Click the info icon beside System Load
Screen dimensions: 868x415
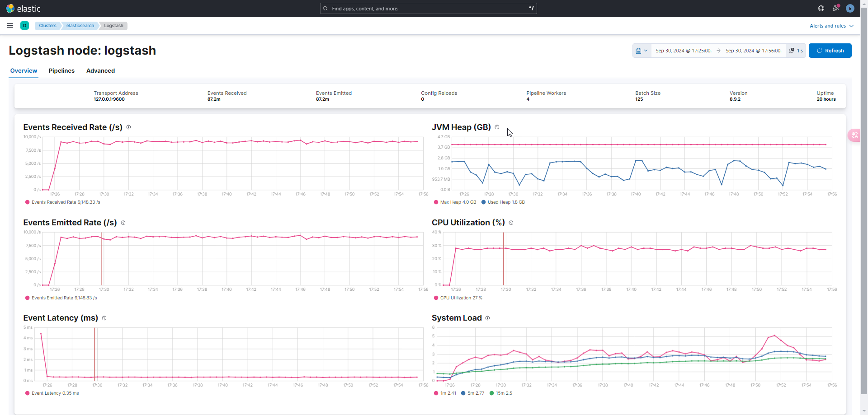(487, 318)
